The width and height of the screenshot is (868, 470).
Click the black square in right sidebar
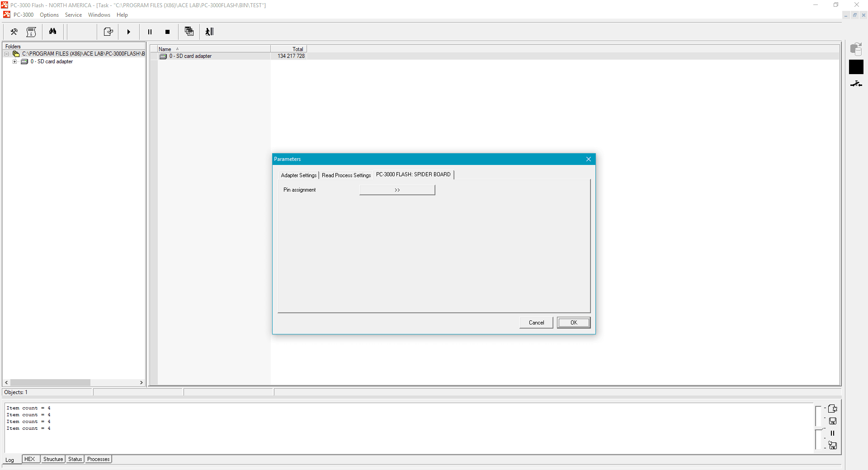(856, 67)
